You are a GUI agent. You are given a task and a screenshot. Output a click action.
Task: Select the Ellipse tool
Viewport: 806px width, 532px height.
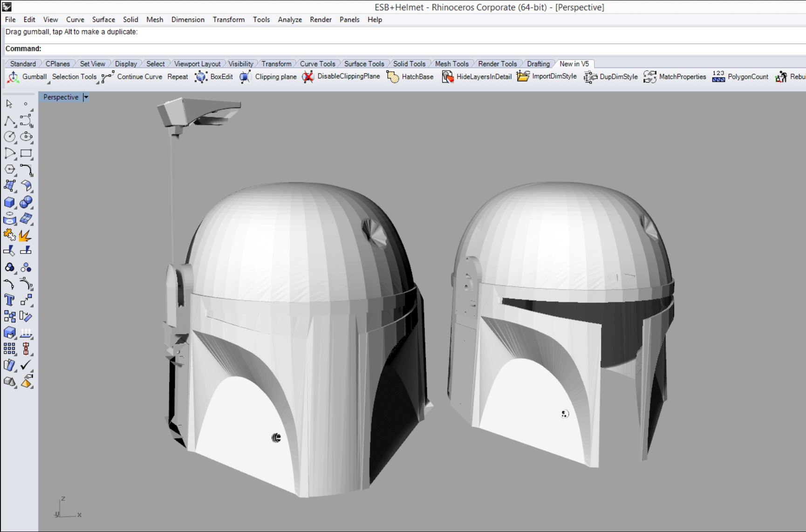click(x=26, y=136)
